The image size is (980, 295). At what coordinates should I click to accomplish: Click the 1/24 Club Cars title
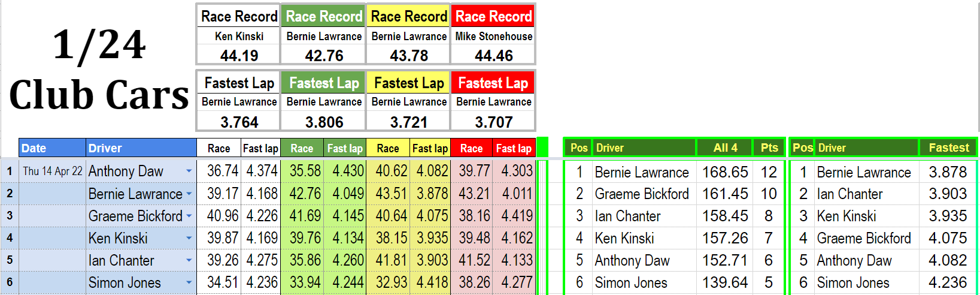[x=99, y=70]
